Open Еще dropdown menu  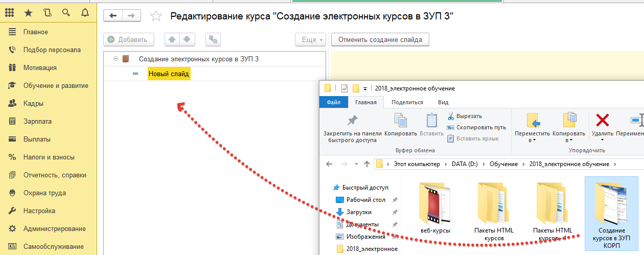(310, 39)
